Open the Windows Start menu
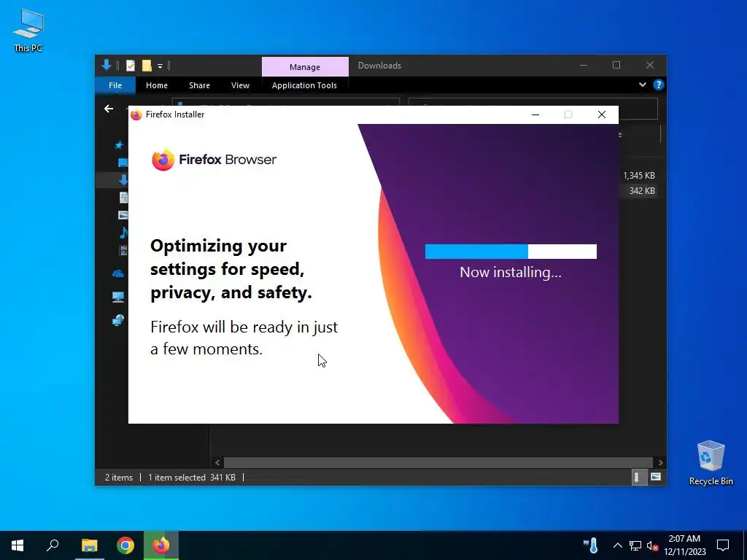Viewport: 747px width, 560px height. pos(18,545)
